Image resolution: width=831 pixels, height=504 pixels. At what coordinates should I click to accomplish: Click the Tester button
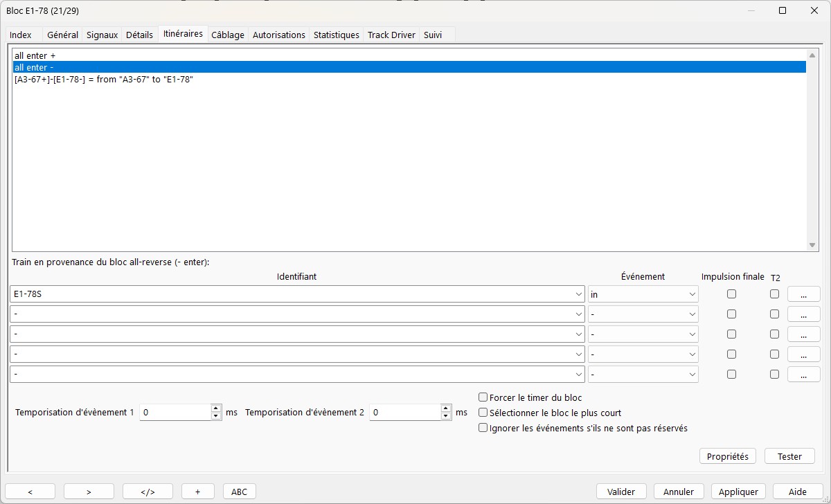[x=789, y=457]
